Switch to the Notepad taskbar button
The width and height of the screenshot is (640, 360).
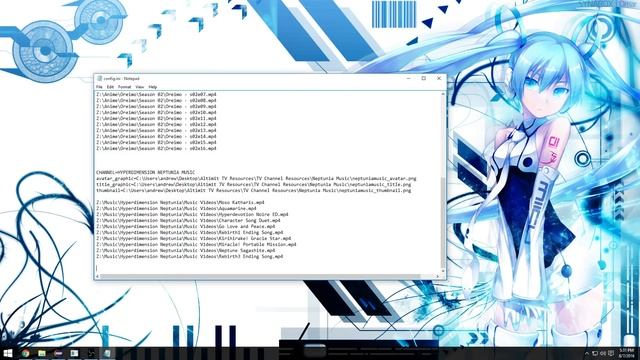[107, 353]
